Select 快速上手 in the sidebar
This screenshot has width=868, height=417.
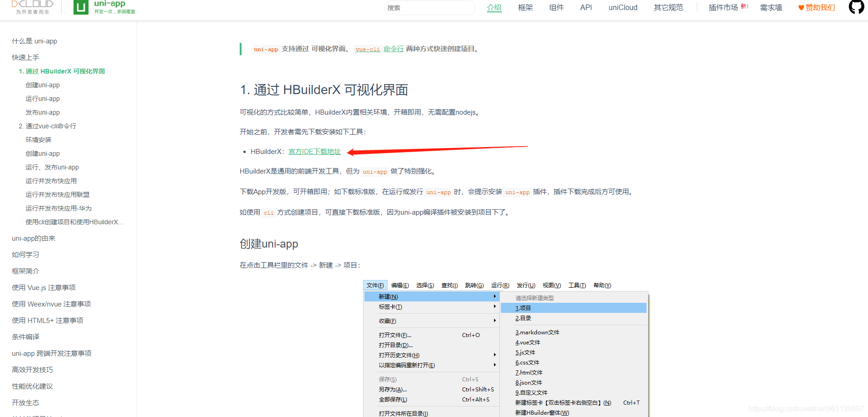pyautogui.click(x=26, y=58)
